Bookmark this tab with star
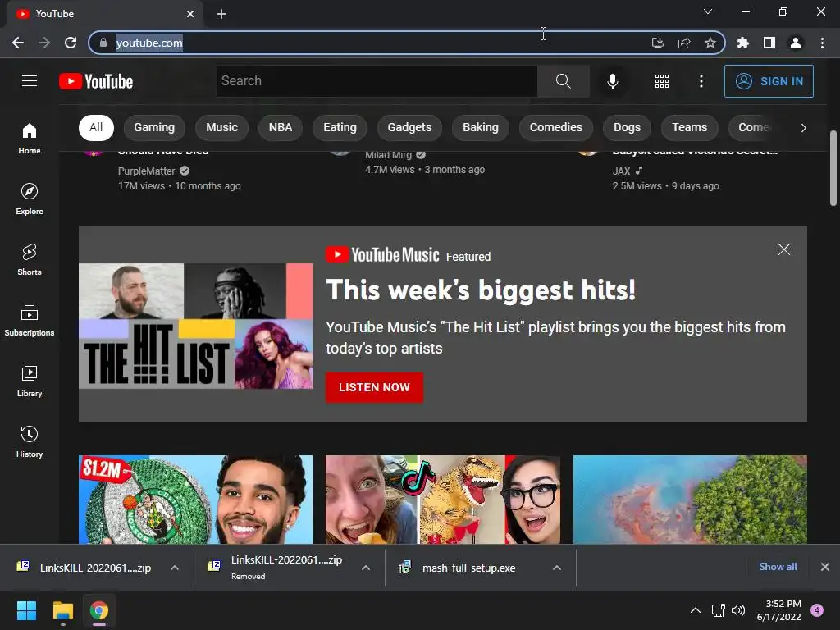 710,43
